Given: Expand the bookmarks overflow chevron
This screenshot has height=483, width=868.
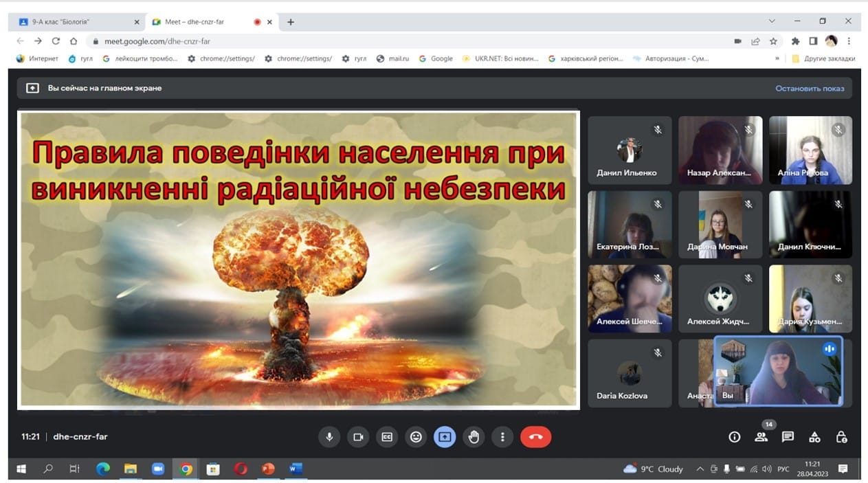Looking at the screenshot, I should [x=777, y=59].
